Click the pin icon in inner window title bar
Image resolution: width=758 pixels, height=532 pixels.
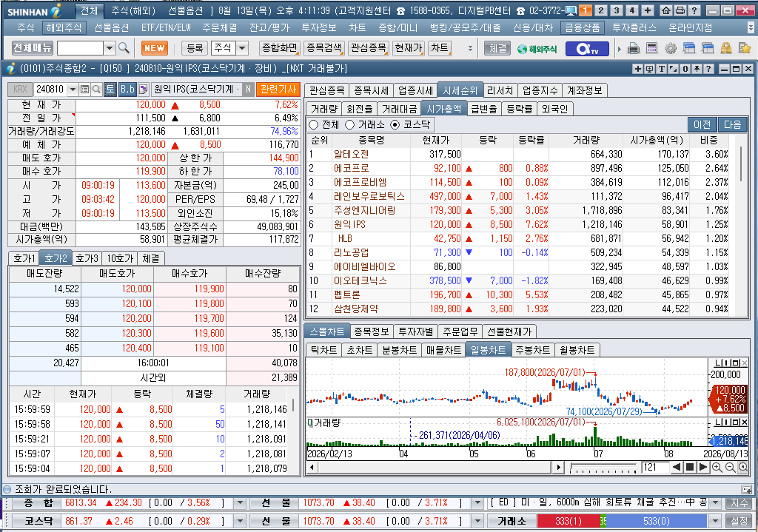[x=697, y=69]
